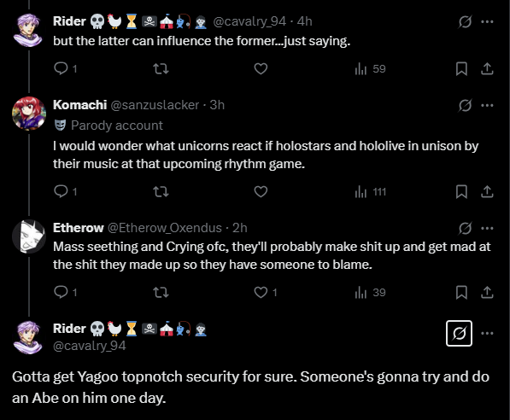
Task: Repost Etherow's tweet
Action: pyautogui.click(x=161, y=292)
